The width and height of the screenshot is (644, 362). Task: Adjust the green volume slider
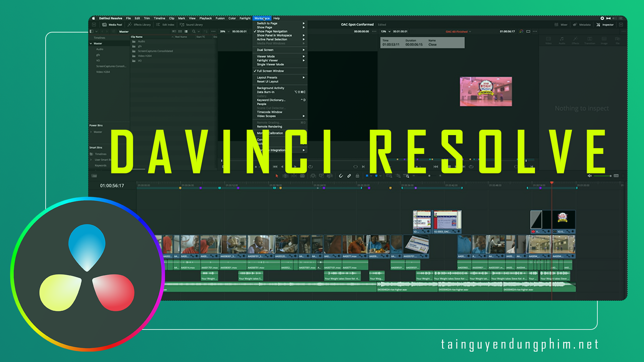[x=603, y=176]
